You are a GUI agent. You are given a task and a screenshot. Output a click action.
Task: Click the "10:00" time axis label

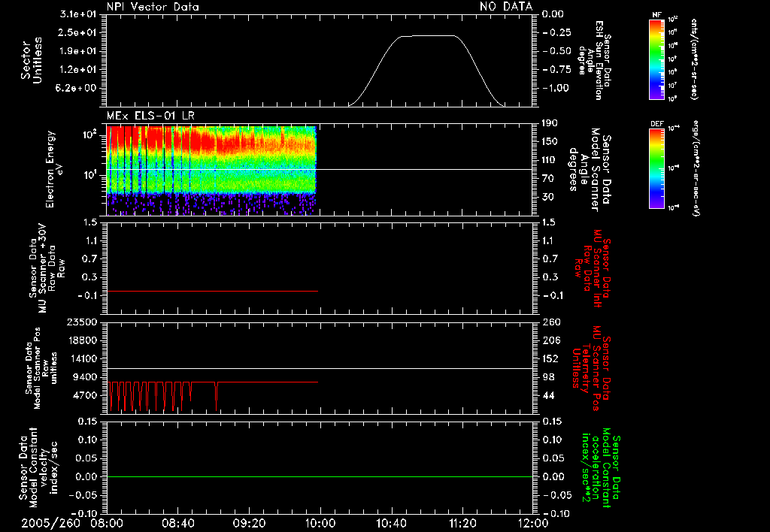pyautogui.click(x=320, y=523)
